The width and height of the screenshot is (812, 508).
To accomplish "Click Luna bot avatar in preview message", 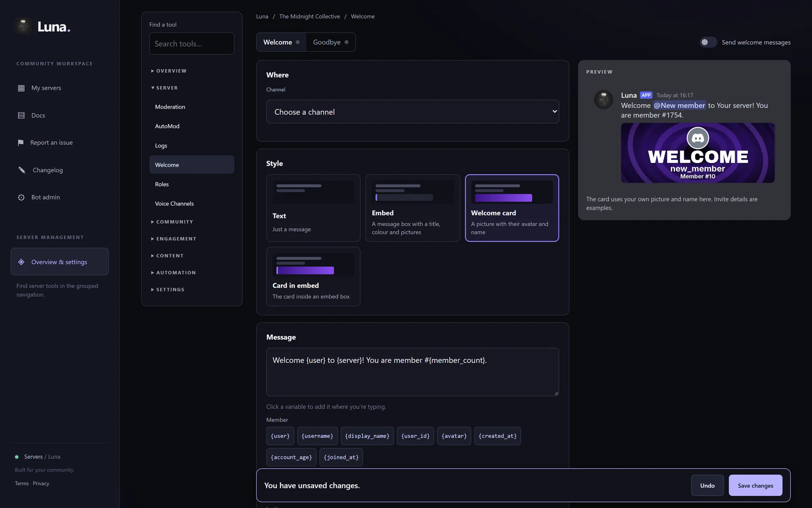I will [604, 99].
